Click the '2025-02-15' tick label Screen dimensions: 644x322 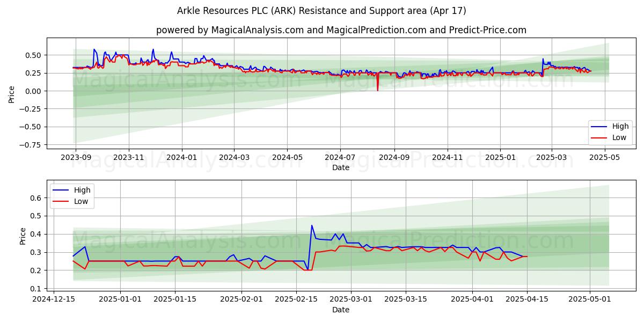coord(296,299)
